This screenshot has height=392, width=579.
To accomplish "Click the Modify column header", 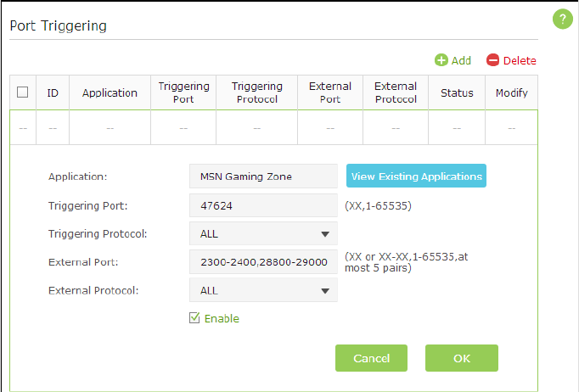I will click(x=512, y=92).
